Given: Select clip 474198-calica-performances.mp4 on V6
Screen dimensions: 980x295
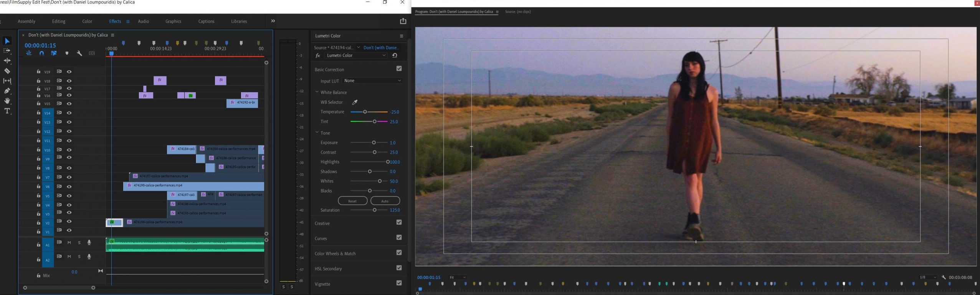Looking at the screenshot, I should click(x=193, y=186).
